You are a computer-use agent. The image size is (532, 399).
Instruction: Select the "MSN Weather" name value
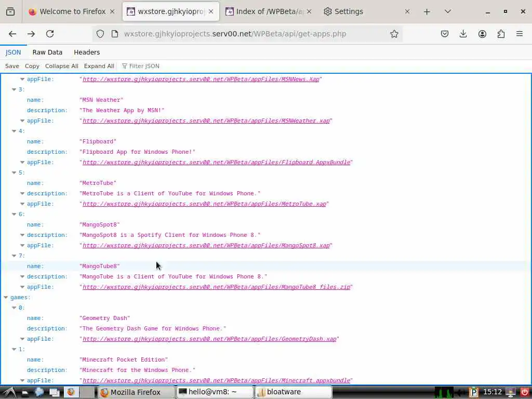pos(101,100)
